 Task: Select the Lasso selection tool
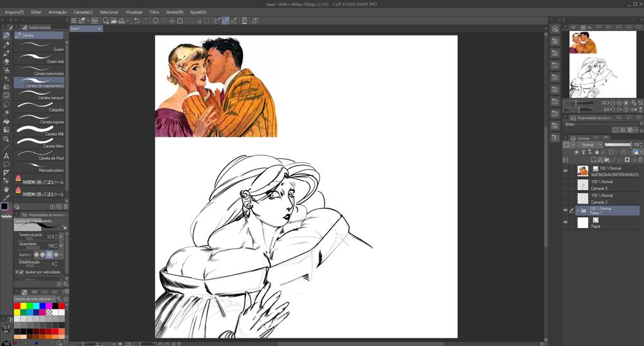6,104
